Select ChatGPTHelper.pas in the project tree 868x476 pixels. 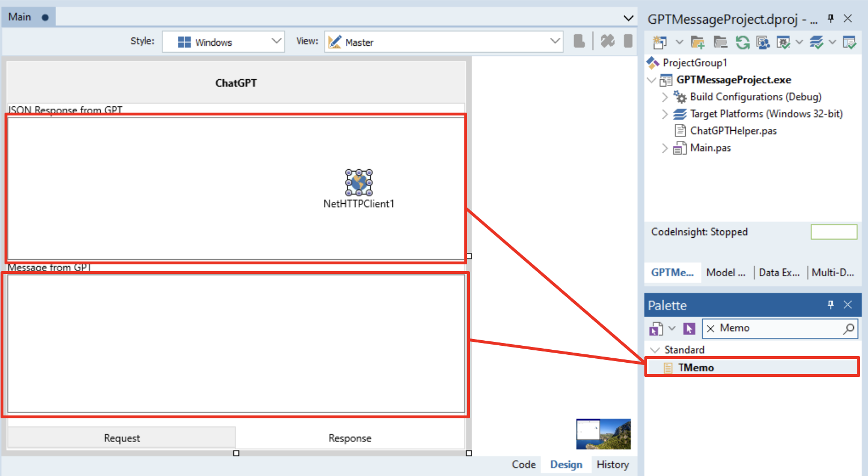coord(733,131)
